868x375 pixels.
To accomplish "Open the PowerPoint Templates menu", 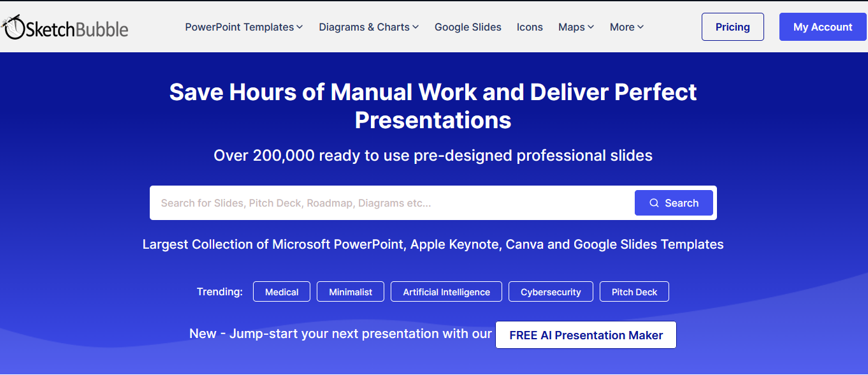I will tap(244, 27).
